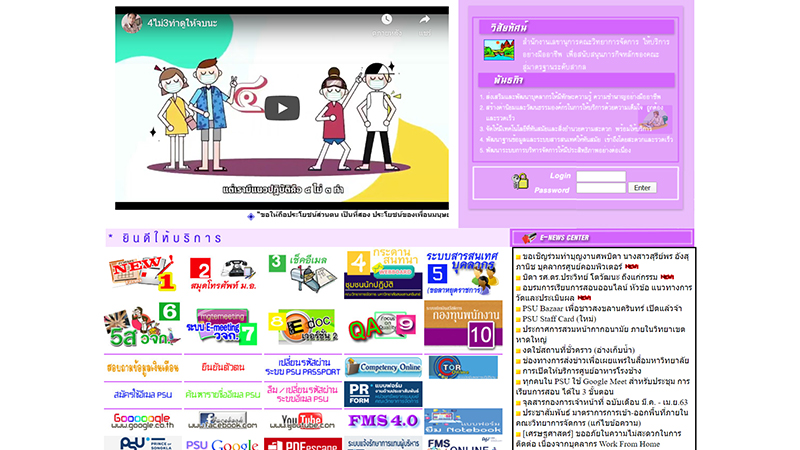This screenshot has width=800, height=450.
Task: Open the 'PSU Bazaar' news item
Action: [602, 309]
